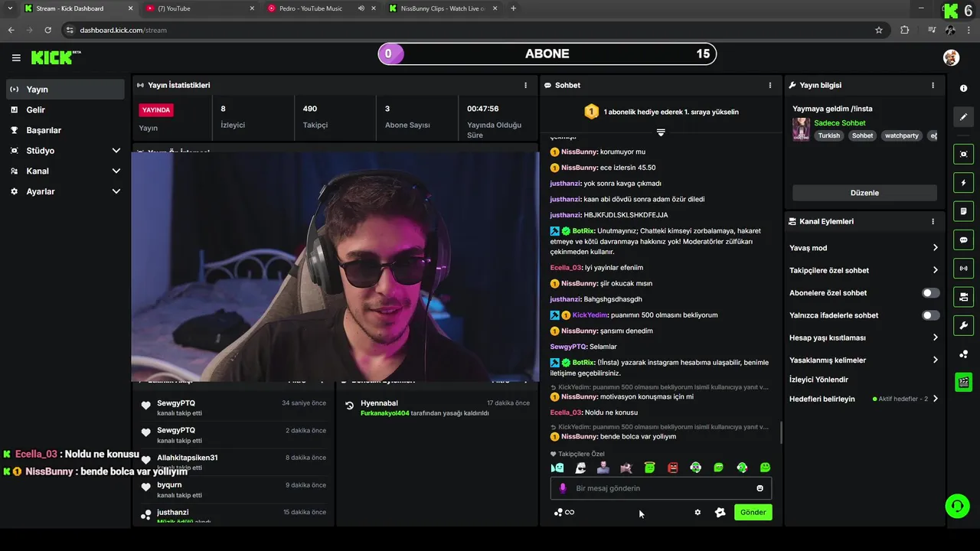Open the profile avatar menu in the header
Viewport: 980px width, 551px height.
point(951,57)
